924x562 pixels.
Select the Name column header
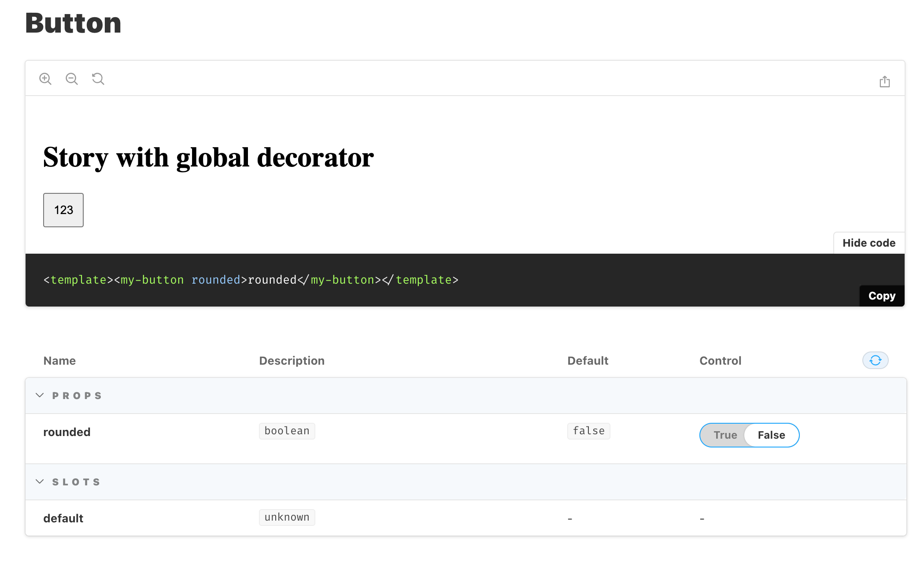point(59,360)
